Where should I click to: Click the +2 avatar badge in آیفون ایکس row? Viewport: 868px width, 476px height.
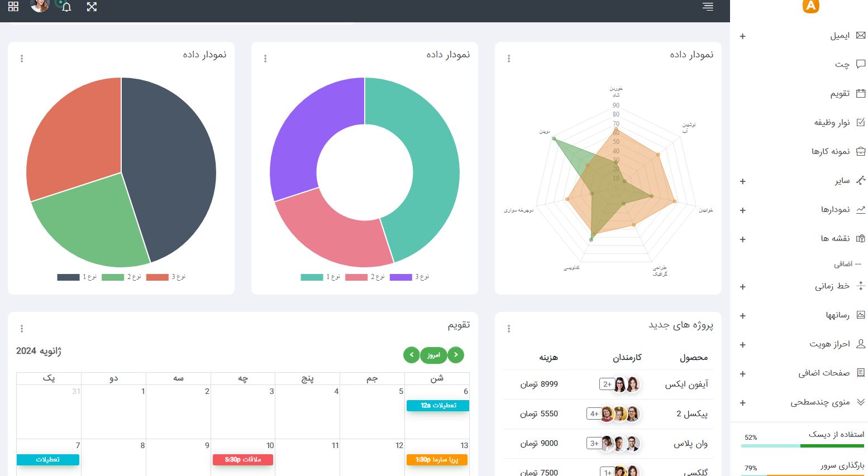click(607, 384)
